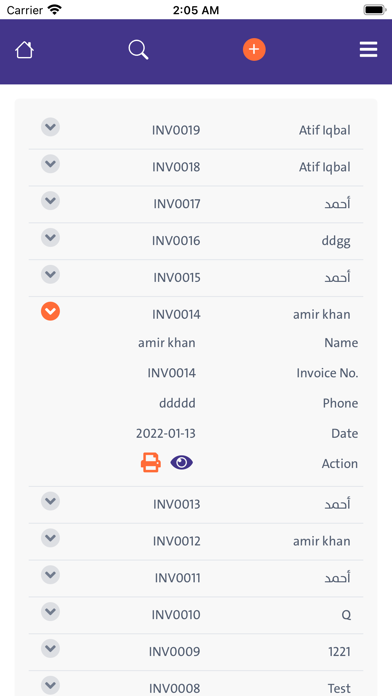Collapse the expanded INV0014 row

(51, 311)
